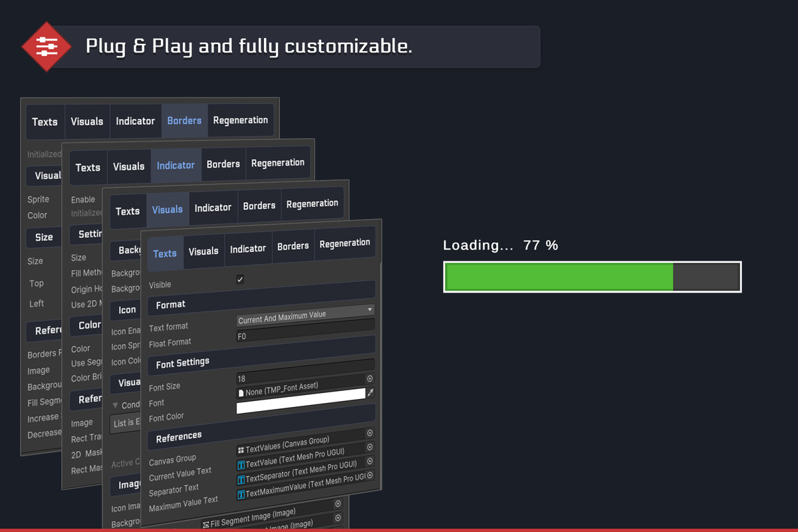
Task: Select the highlighted Borders tab in the rearmost panel
Action: point(184,120)
